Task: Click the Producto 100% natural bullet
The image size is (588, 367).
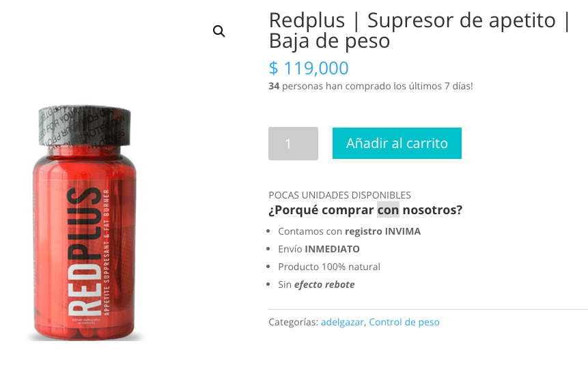Action: (329, 267)
